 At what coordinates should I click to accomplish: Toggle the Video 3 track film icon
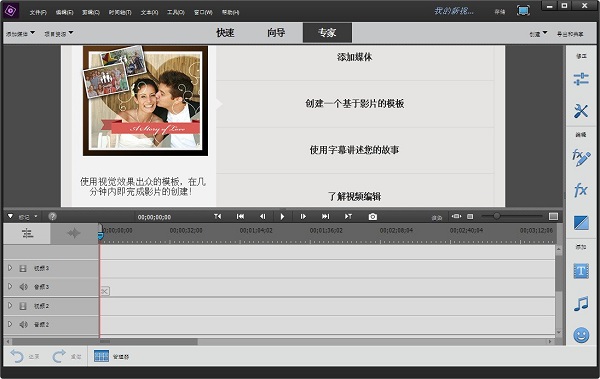[23, 268]
